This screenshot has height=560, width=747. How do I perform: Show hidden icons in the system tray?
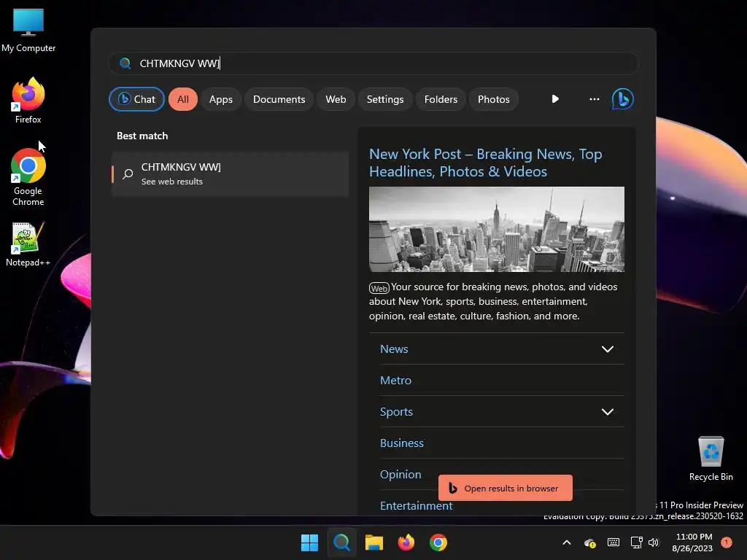[x=566, y=542]
